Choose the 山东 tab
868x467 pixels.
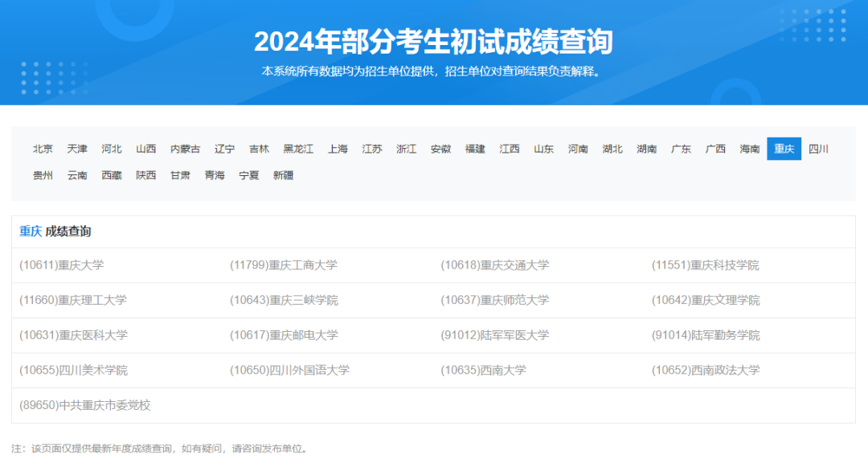[x=543, y=149]
